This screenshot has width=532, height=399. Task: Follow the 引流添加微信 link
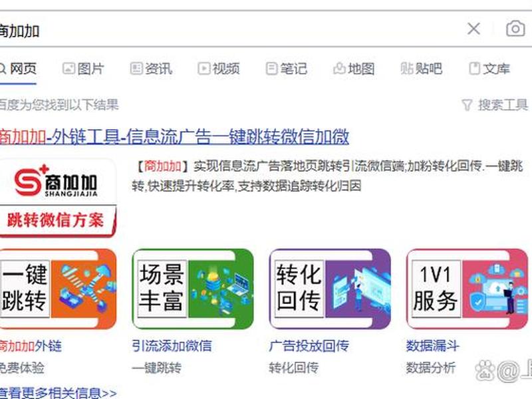[x=172, y=346]
